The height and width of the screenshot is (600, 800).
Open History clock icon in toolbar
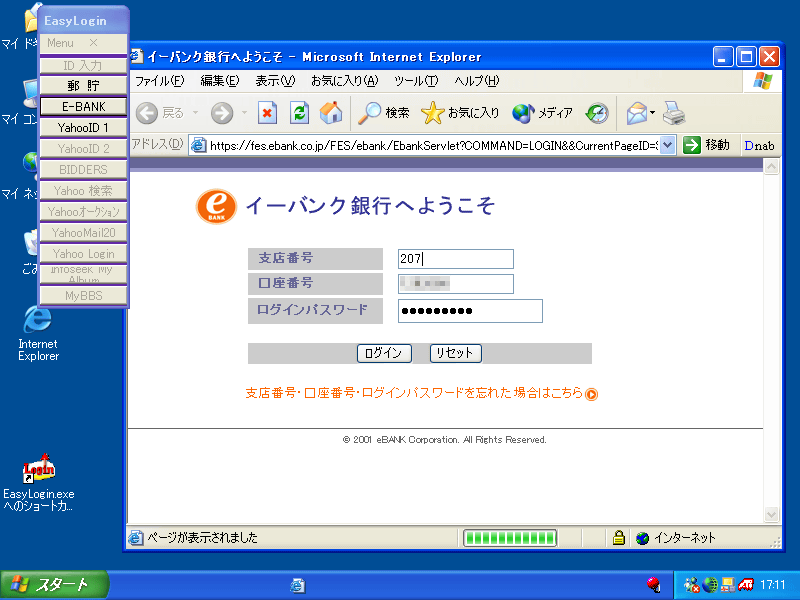coord(597,113)
